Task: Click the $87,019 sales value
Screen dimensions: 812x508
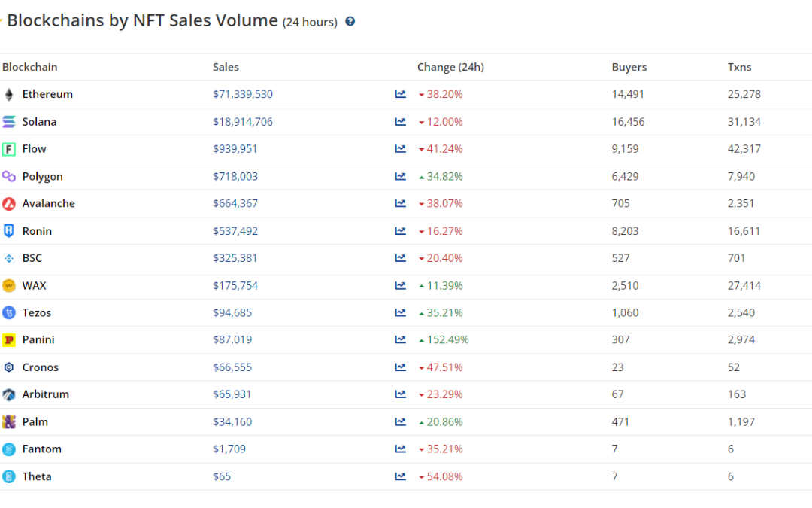Action: pyautogui.click(x=232, y=339)
